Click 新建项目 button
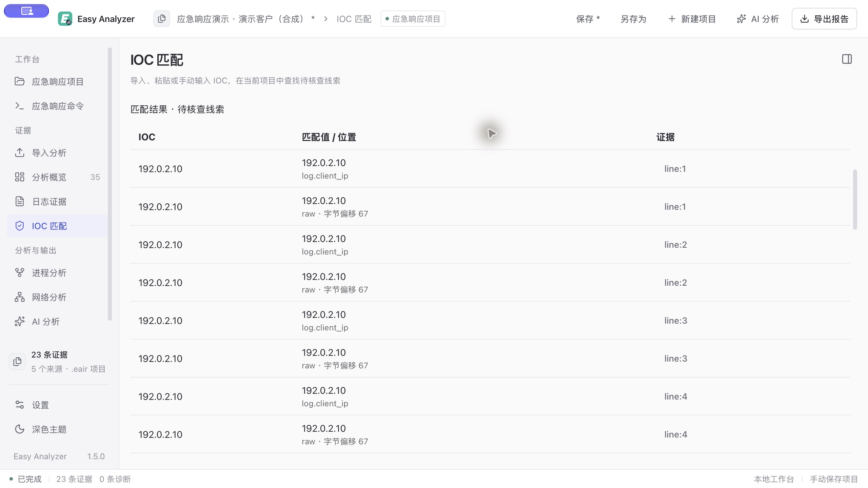The width and height of the screenshot is (868, 488). click(x=692, y=19)
